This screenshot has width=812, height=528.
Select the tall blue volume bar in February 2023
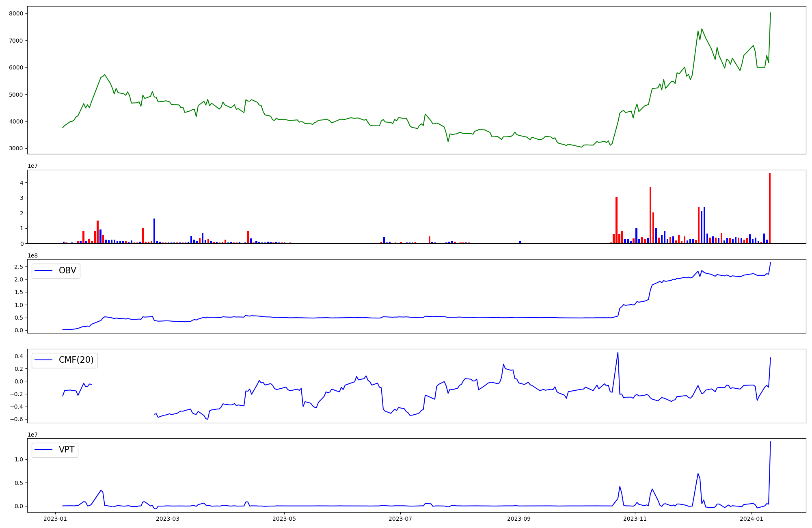pos(154,231)
